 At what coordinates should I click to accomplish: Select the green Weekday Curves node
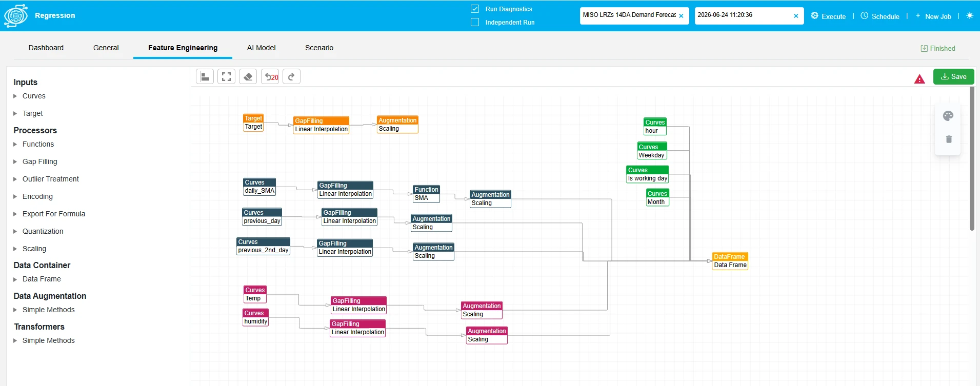652,151
